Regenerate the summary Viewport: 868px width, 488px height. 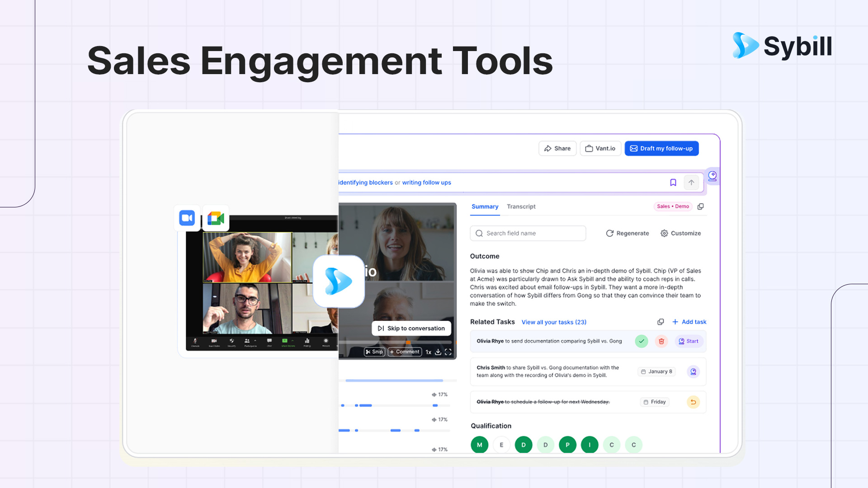click(x=627, y=233)
